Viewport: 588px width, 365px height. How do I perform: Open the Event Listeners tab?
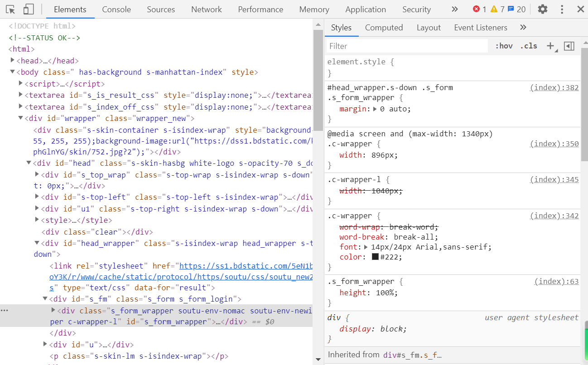tap(481, 28)
